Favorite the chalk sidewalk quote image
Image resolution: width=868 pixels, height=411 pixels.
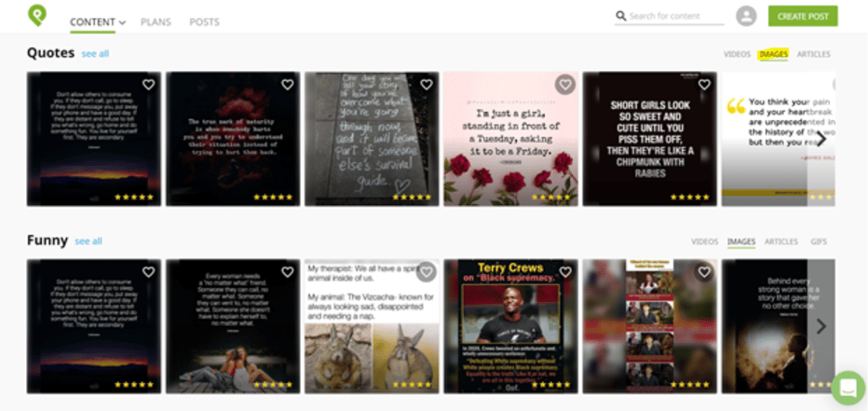426,85
